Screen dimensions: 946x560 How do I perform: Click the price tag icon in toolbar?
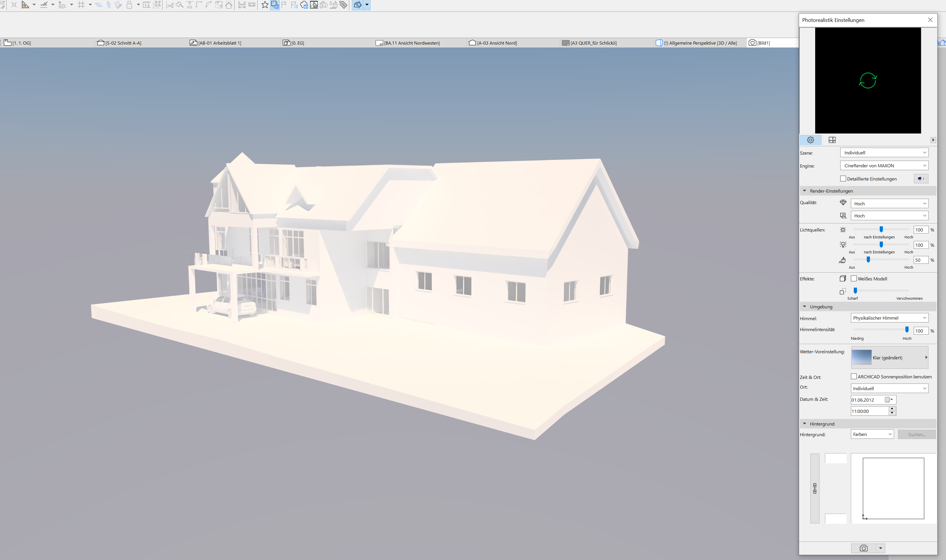coord(343,5)
